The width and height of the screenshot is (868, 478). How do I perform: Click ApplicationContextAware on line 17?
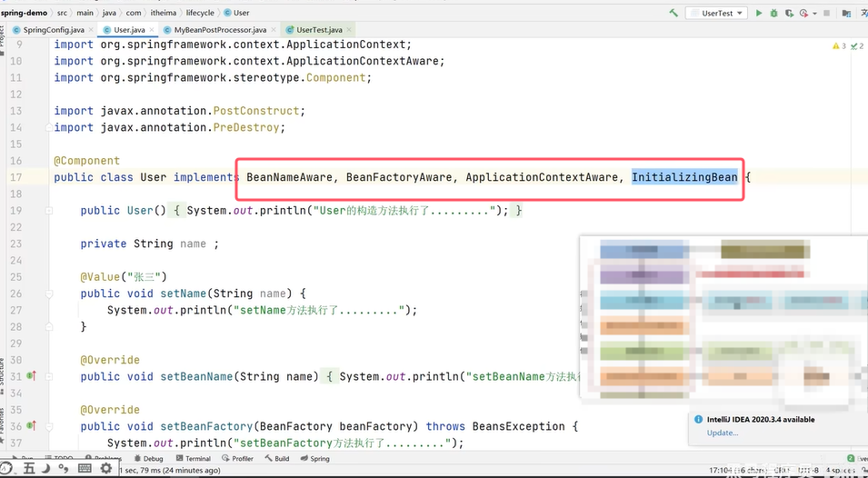point(542,177)
